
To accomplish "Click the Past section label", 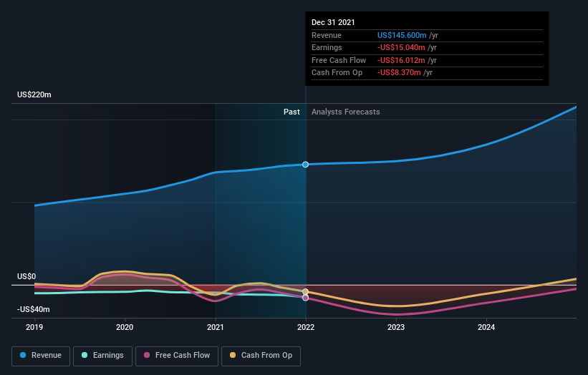I will point(291,112).
